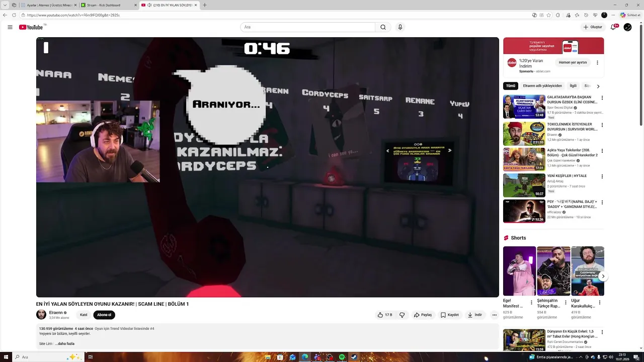Open Steam from the taskbar
The width and height of the screenshot is (644, 362).
(354, 357)
